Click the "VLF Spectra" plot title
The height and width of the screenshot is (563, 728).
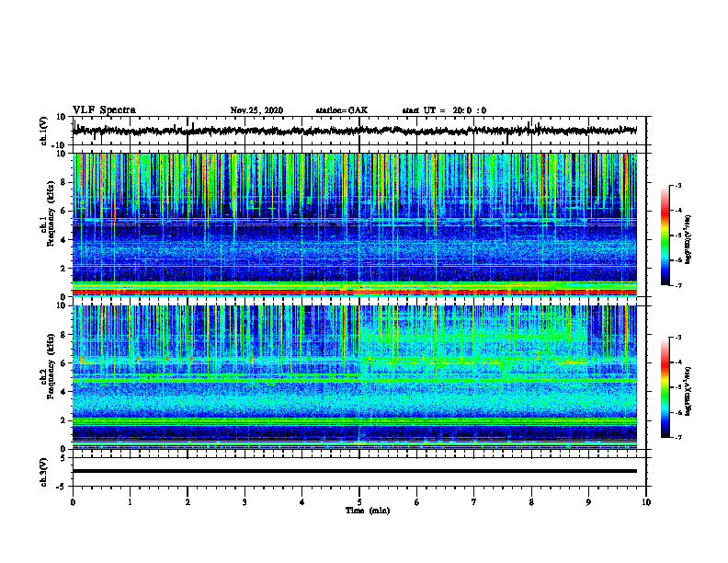tap(104, 110)
